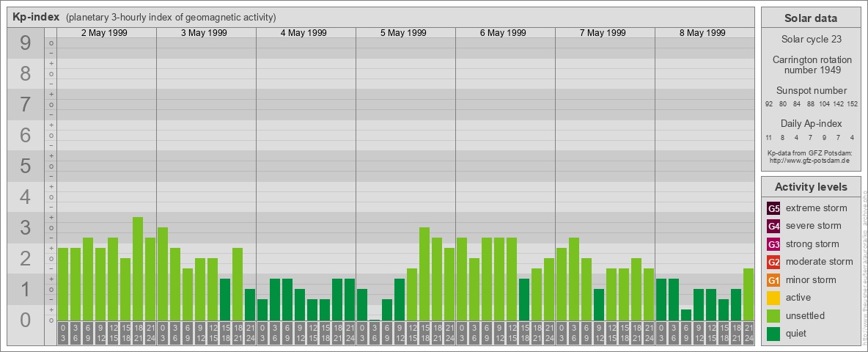Click sunspot value 92
The image size is (868, 352).
(x=769, y=104)
